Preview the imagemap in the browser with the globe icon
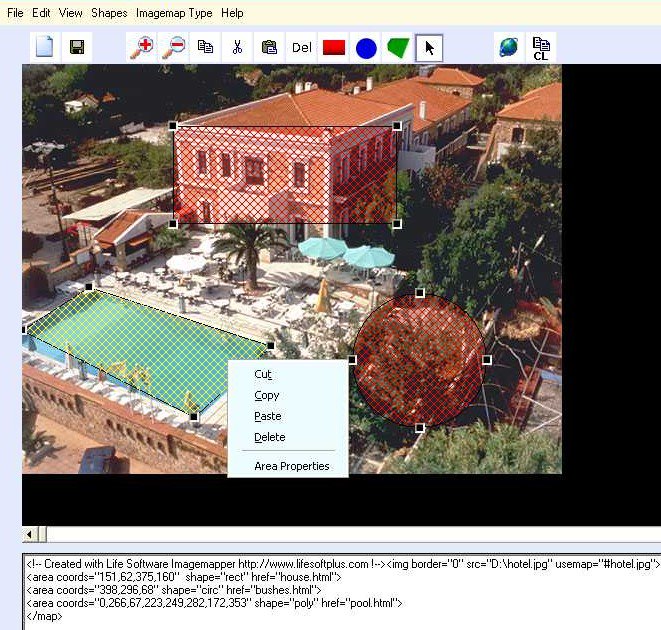This screenshot has width=661, height=630. click(509, 47)
